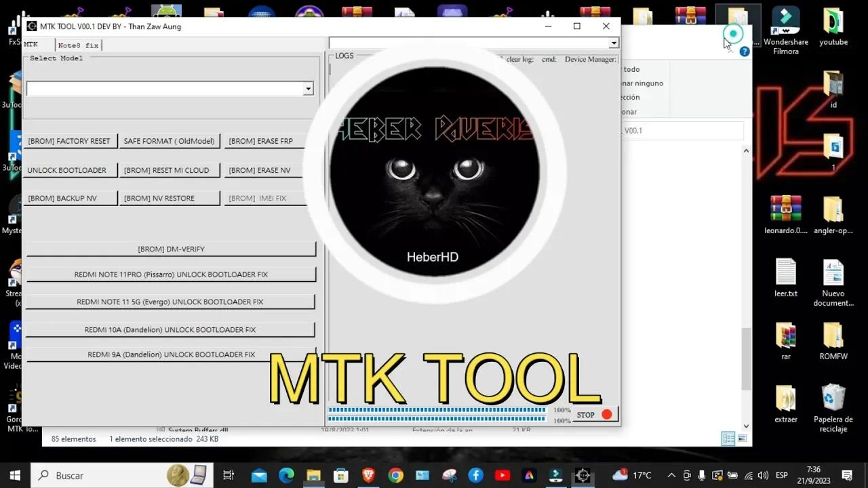868x488 pixels.
Task: Start REDMI 10A (Dandelion) UNLOCK BOOTLOADER FIX
Action: click(x=171, y=329)
